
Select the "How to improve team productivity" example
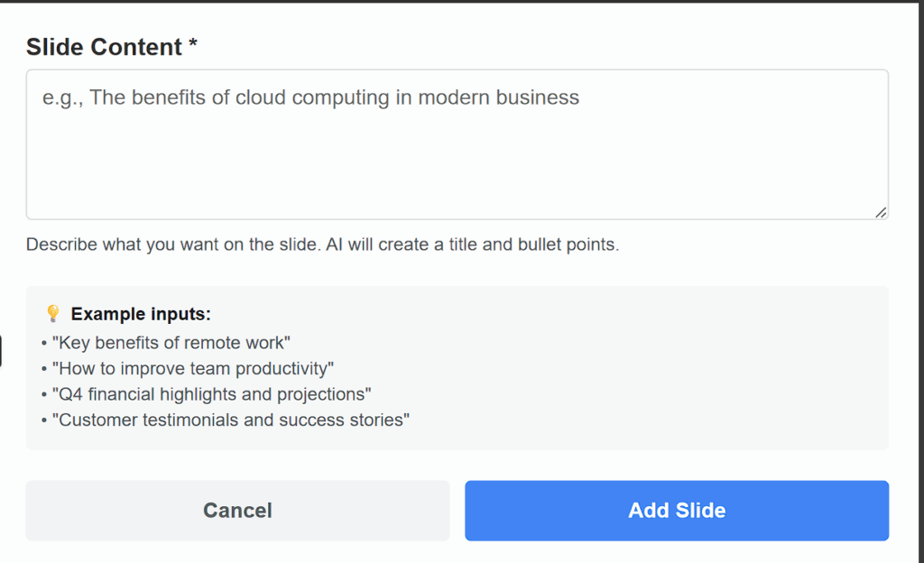[x=193, y=368]
